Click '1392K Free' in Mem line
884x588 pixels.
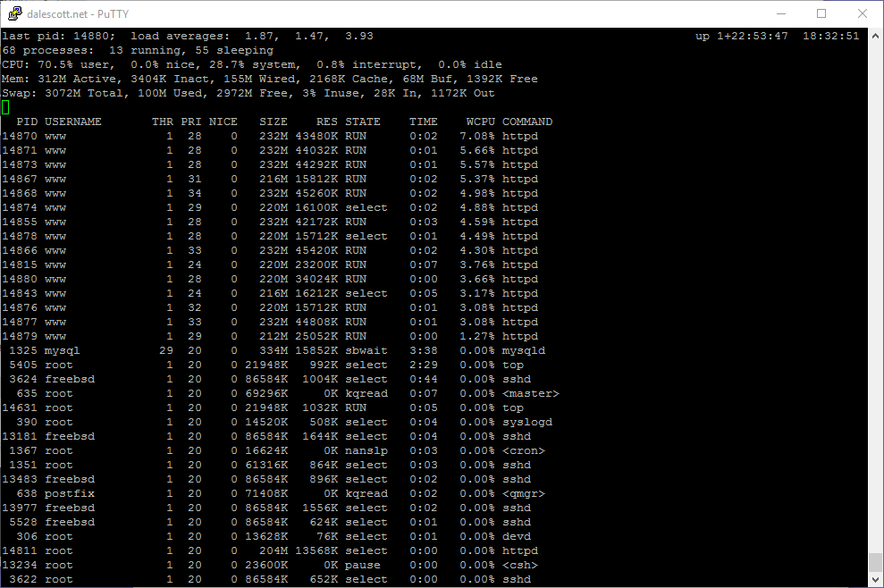pyautogui.click(x=501, y=79)
